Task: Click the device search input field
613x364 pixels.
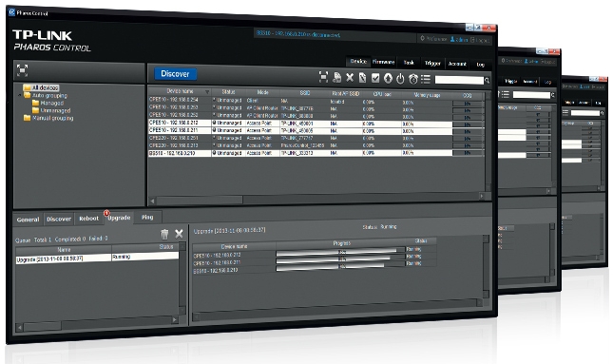Action: (459, 80)
